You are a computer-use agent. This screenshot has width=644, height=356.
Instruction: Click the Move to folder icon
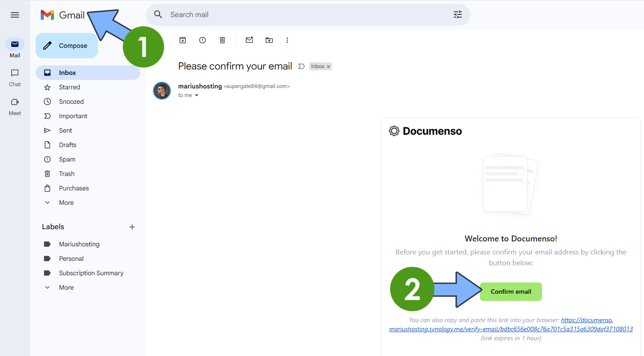click(x=269, y=40)
